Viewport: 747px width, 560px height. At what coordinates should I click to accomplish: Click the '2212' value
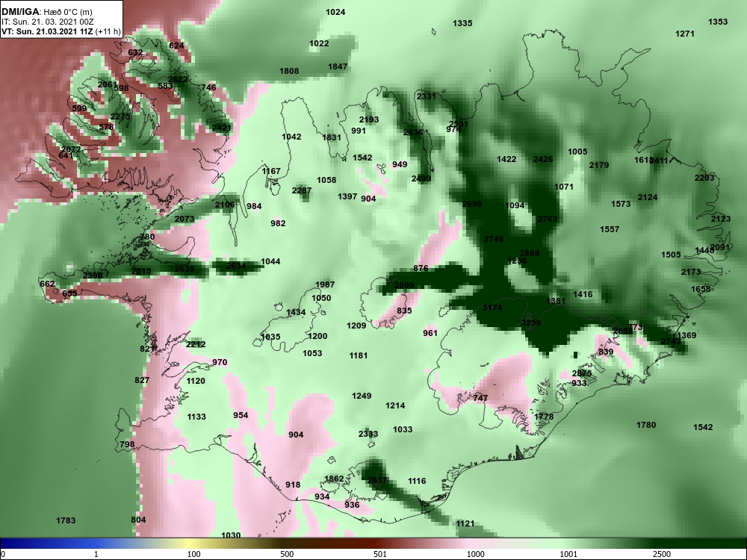[195, 343]
